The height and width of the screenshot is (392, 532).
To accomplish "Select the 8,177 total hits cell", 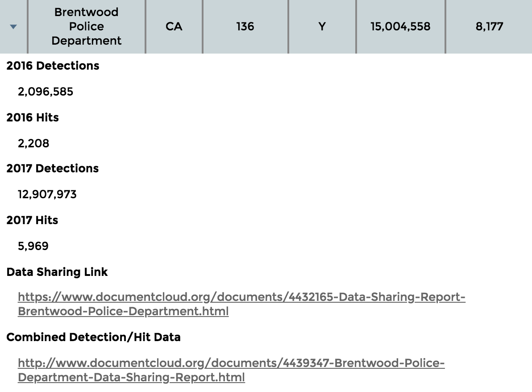I will click(489, 26).
